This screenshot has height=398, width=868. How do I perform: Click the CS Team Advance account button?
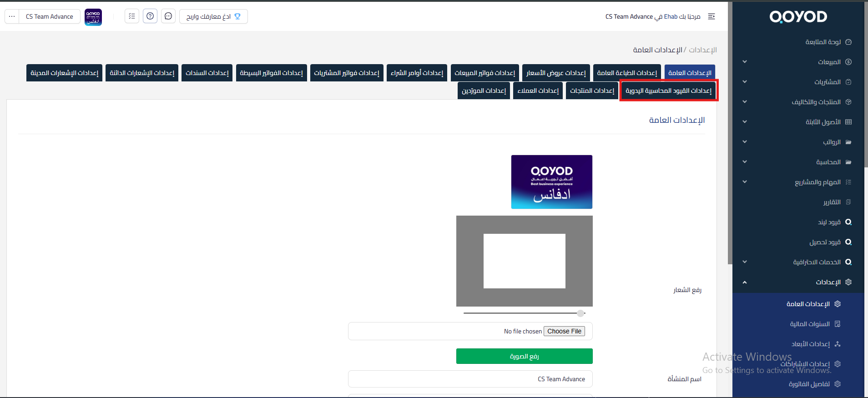[x=50, y=16]
